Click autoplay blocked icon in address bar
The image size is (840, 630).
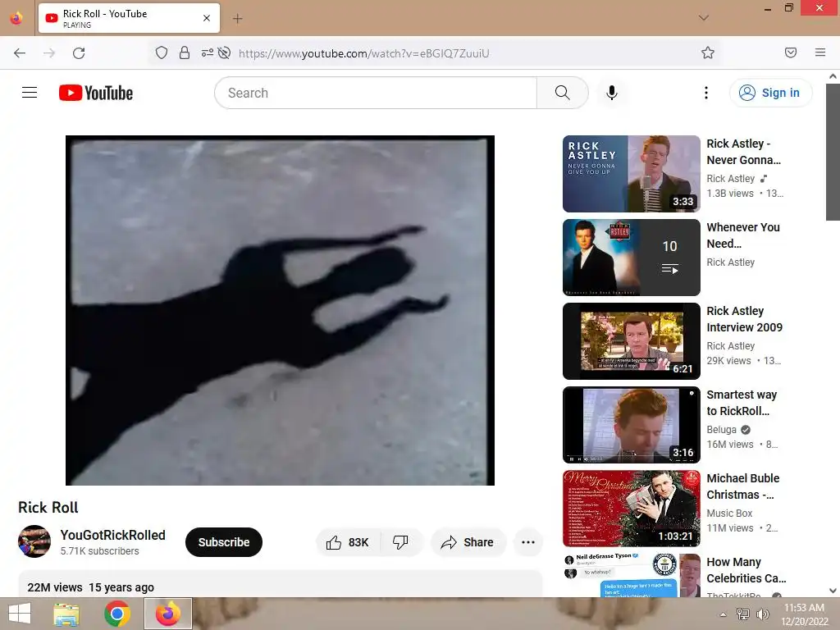tap(224, 52)
